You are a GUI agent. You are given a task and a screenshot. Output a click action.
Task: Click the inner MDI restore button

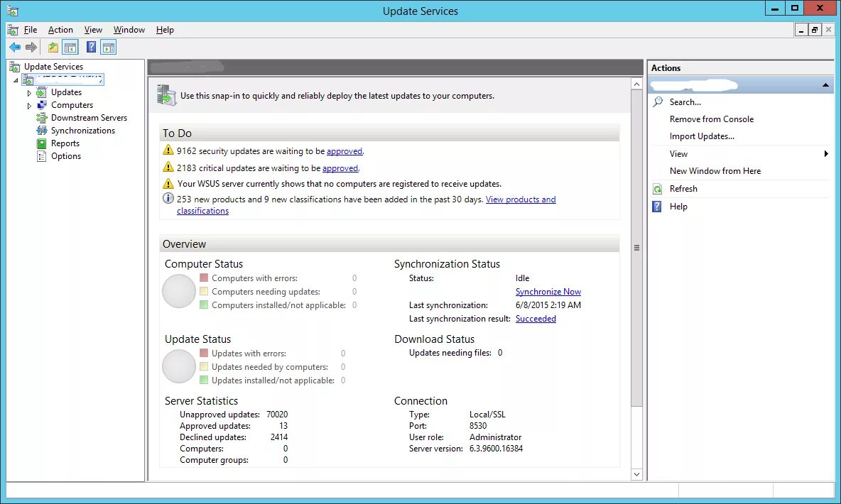pos(815,30)
